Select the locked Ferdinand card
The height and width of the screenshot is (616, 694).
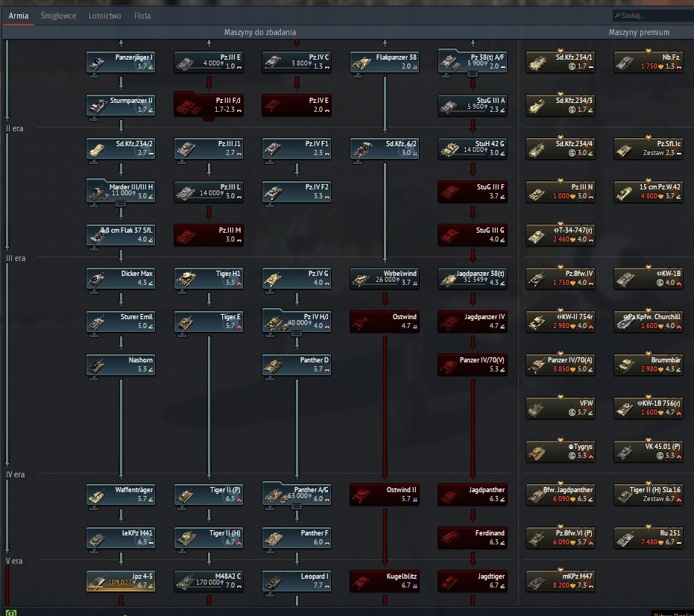473,538
